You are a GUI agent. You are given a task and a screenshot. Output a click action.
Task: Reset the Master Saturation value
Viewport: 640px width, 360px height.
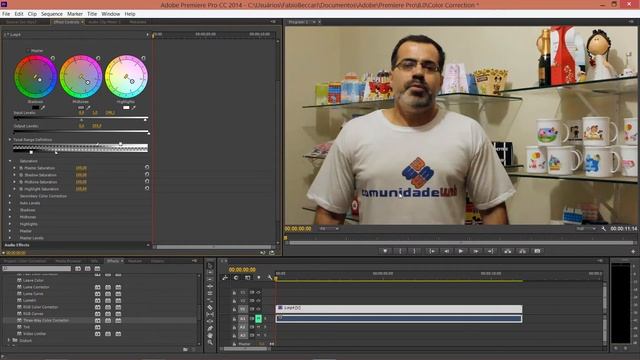(x=147, y=167)
